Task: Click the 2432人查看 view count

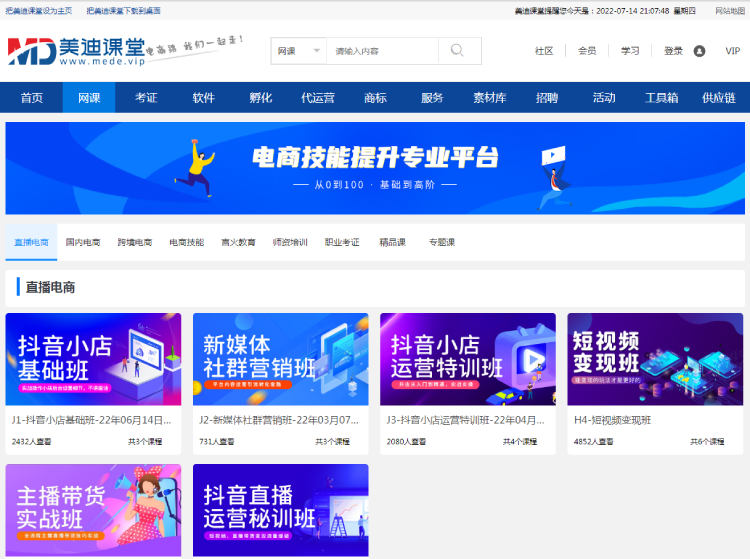Action: 32,441
